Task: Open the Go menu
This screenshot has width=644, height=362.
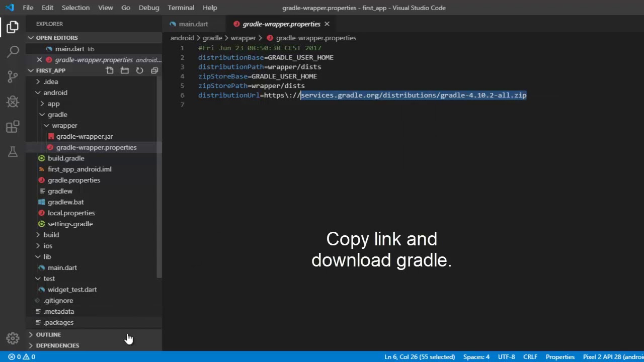Action: [x=126, y=8]
